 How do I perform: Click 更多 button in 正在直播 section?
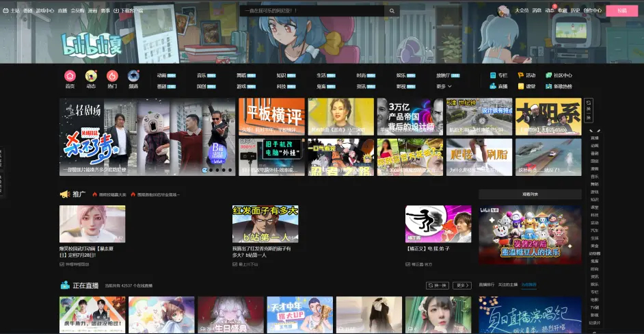pos(463,285)
